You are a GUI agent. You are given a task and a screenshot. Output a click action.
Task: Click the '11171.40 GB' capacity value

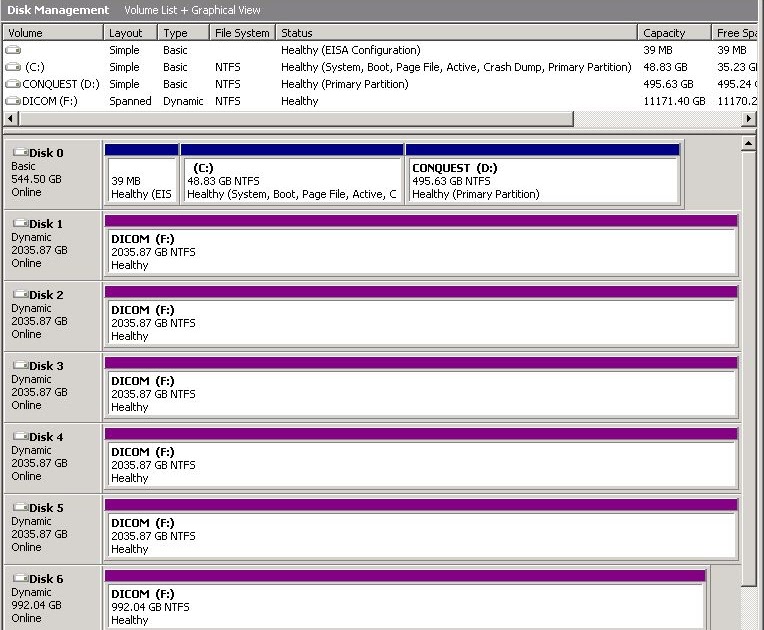tap(674, 101)
